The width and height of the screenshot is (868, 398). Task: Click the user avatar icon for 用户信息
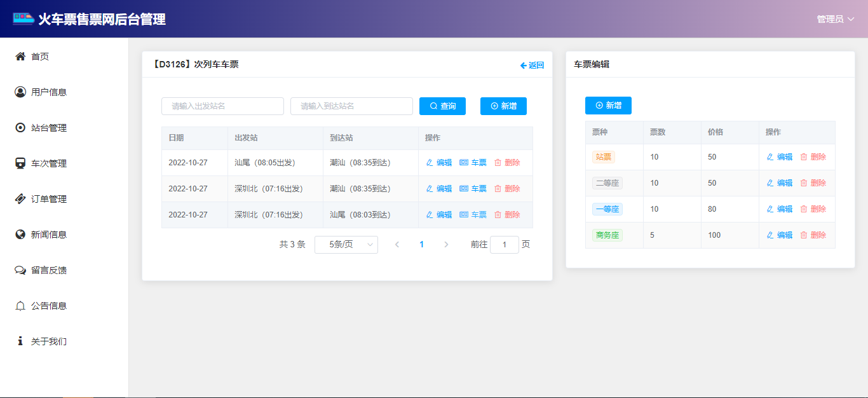point(20,92)
